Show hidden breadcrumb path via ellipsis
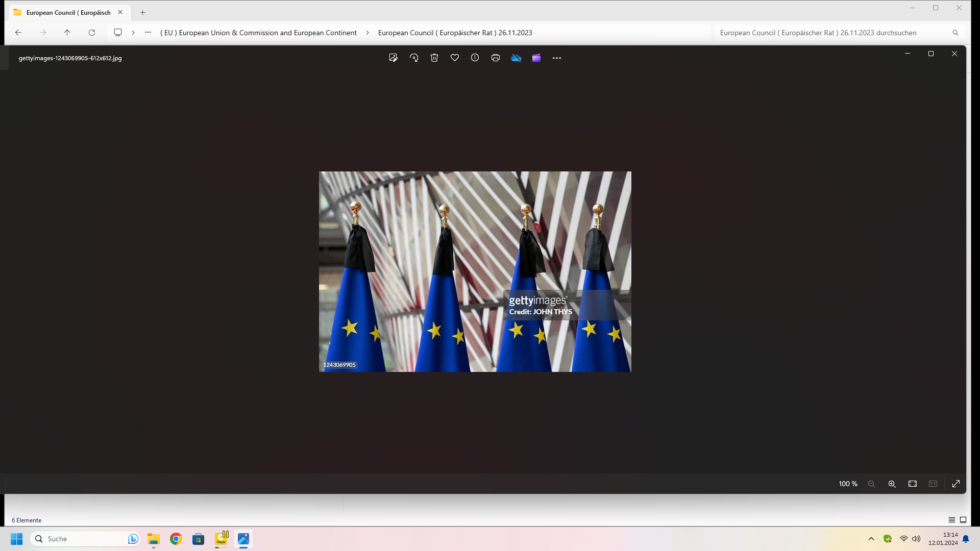980x551 pixels. 148,33
